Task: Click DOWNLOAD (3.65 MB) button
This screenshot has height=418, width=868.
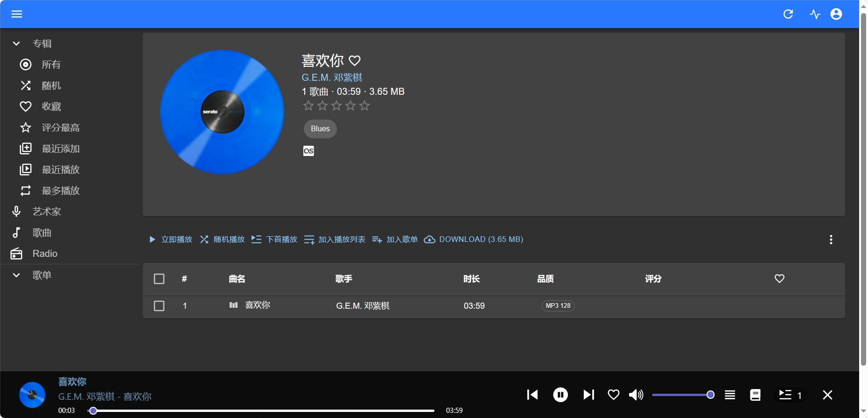Action: pos(473,240)
